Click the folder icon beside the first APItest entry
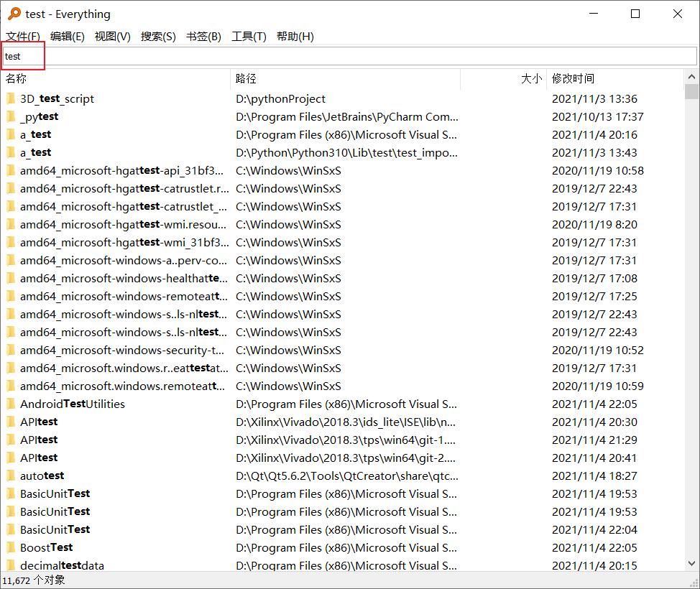The image size is (700, 589). [11, 422]
